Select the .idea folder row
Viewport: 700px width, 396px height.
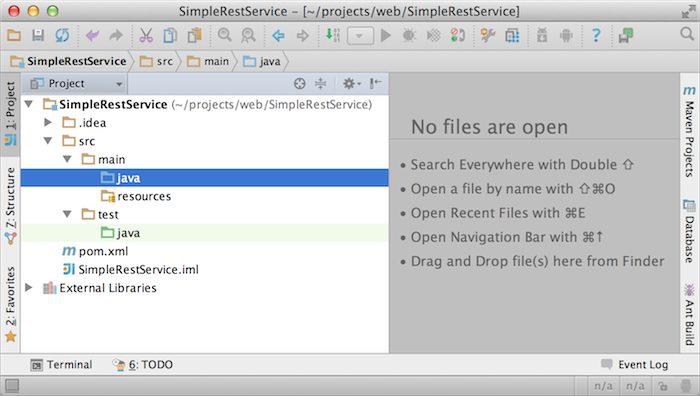[204, 123]
